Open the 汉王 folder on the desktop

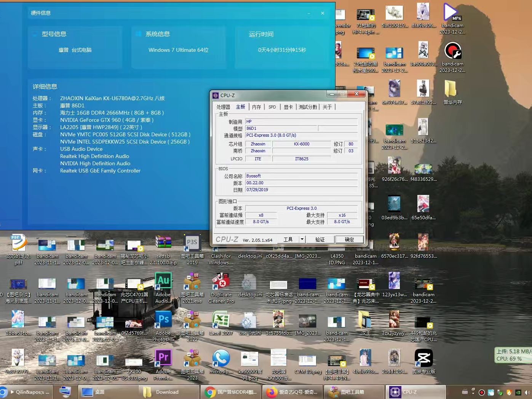pos(366,323)
